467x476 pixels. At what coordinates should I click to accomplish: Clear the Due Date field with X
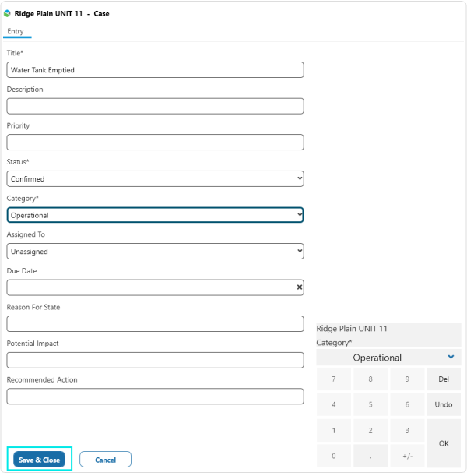point(299,287)
